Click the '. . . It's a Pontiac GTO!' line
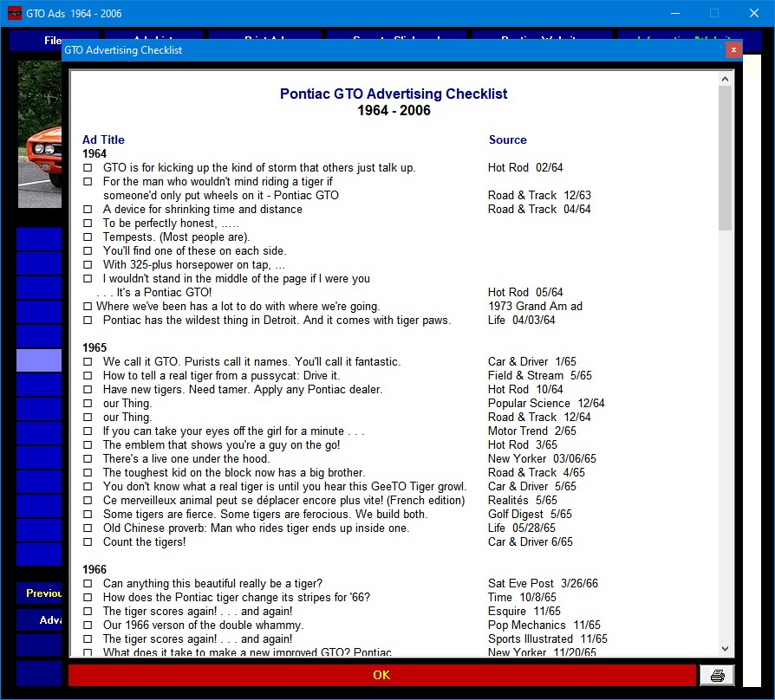 [x=154, y=293]
